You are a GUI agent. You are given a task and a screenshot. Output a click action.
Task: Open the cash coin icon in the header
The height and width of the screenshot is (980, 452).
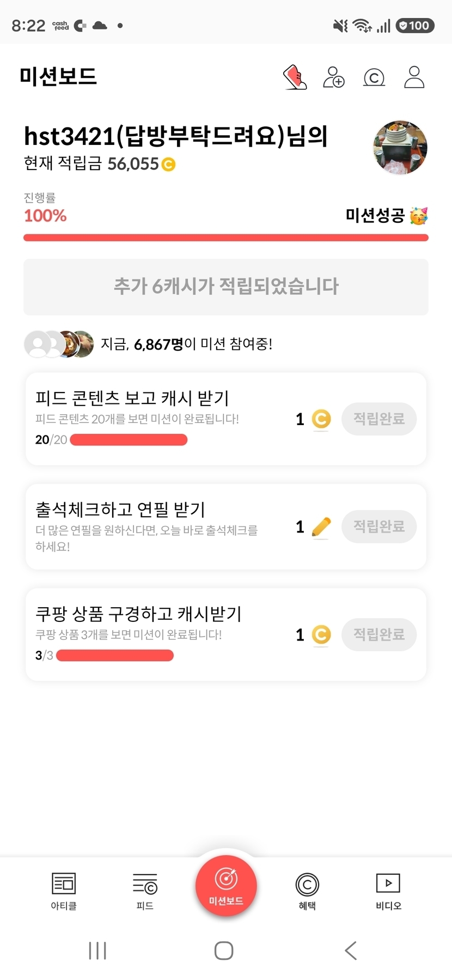[x=374, y=78]
